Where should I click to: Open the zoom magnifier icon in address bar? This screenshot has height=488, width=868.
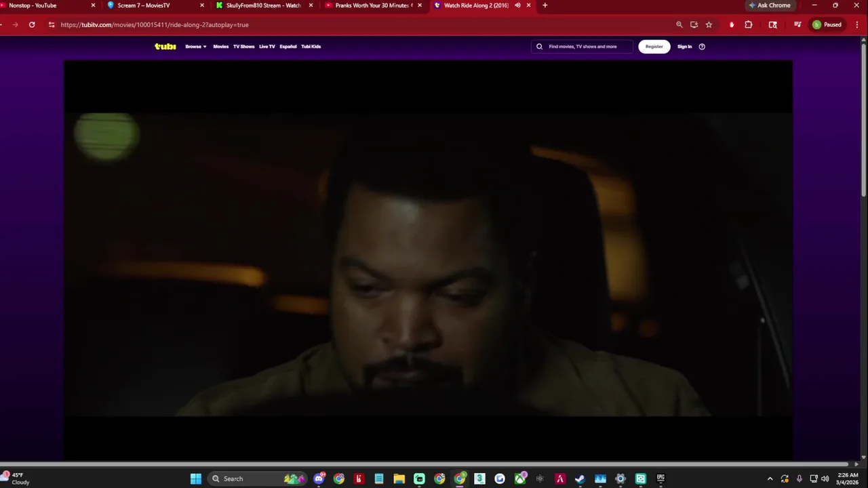point(679,24)
